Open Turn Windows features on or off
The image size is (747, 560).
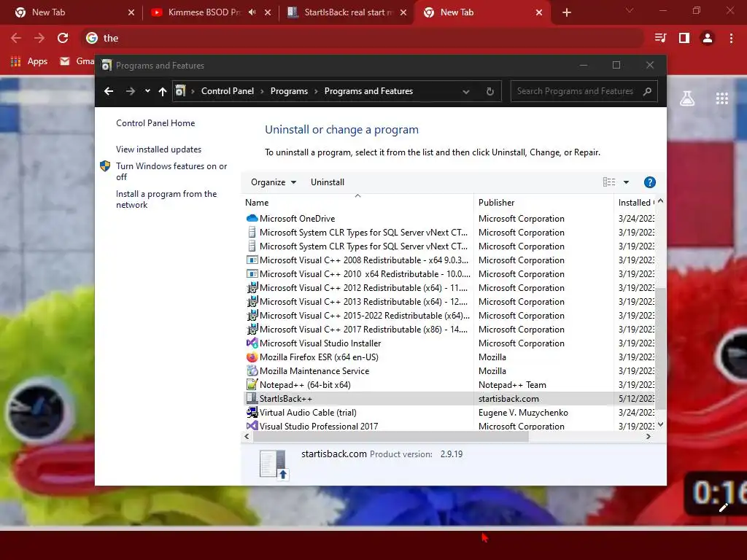[x=171, y=171]
